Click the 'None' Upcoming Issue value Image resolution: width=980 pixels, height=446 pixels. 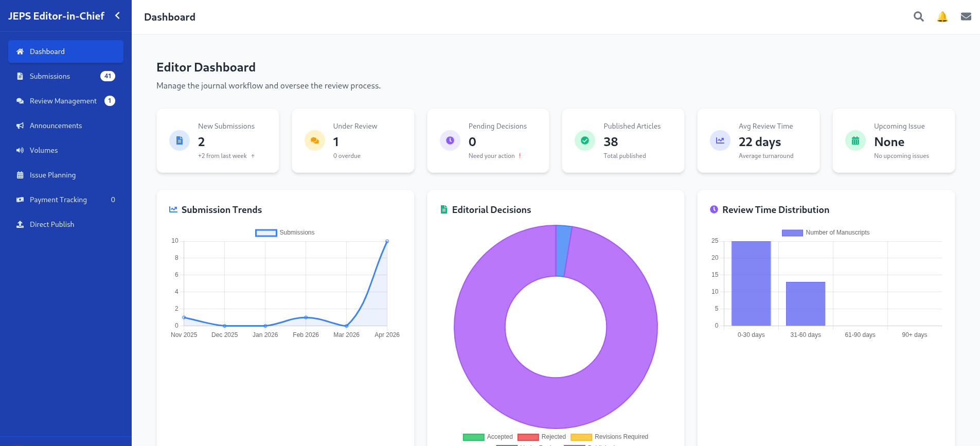click(889, 142)
